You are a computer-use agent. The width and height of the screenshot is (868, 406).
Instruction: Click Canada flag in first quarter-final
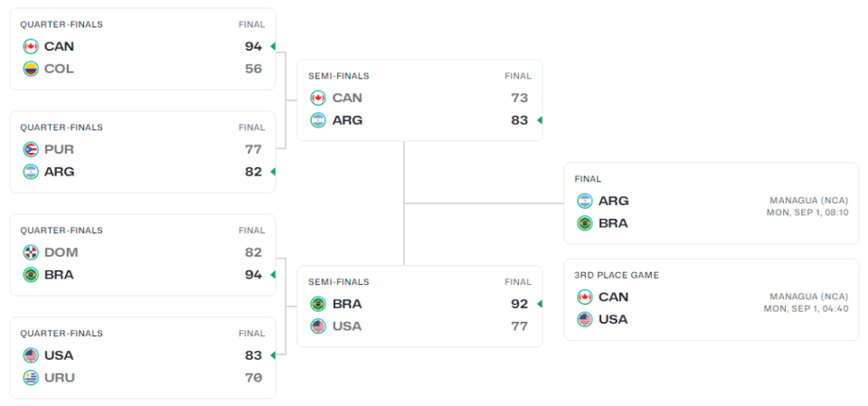point(31,46)
